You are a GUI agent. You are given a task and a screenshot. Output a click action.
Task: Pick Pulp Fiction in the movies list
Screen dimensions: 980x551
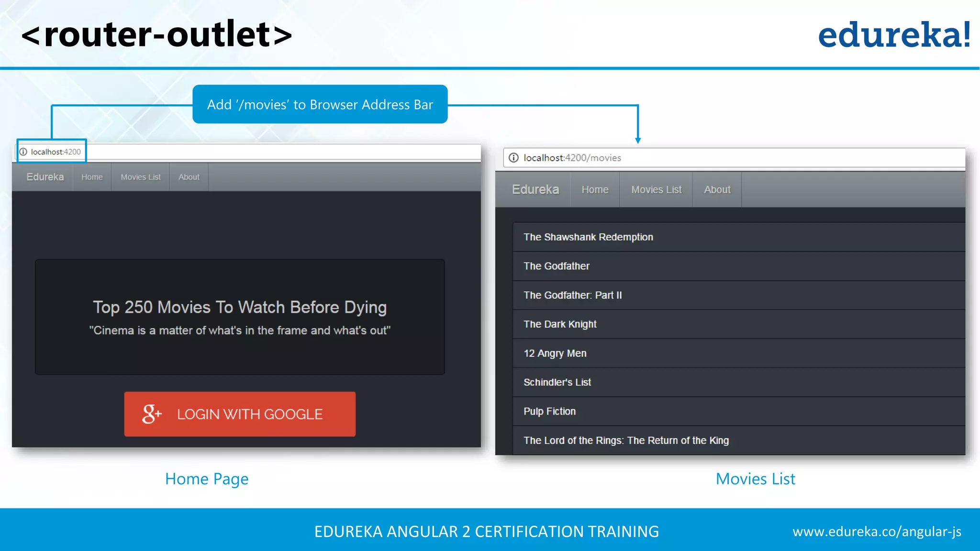tap(549, 411)
